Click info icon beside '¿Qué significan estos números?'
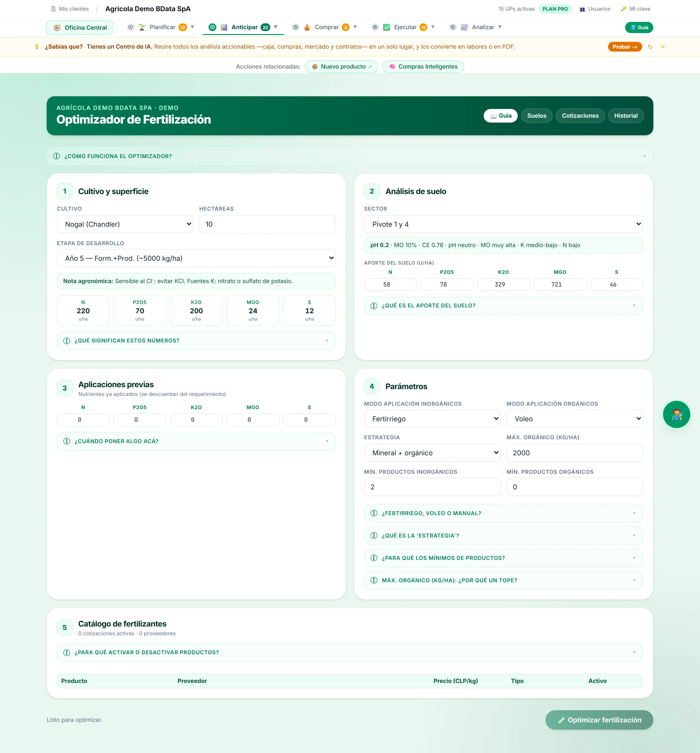Screen dimensions: 700x753 tap(67, 341)
